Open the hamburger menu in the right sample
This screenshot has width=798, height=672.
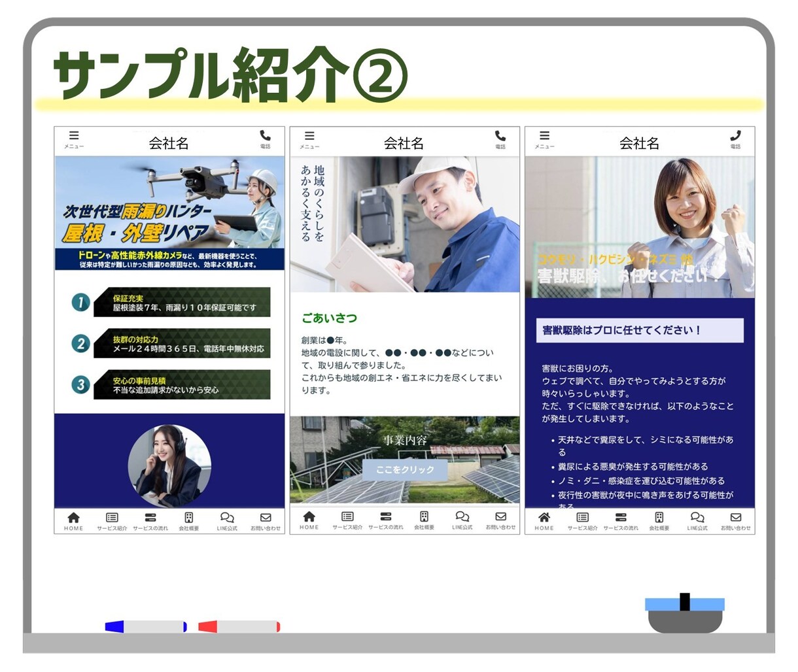pyautogui.click(x=544, y=139)
